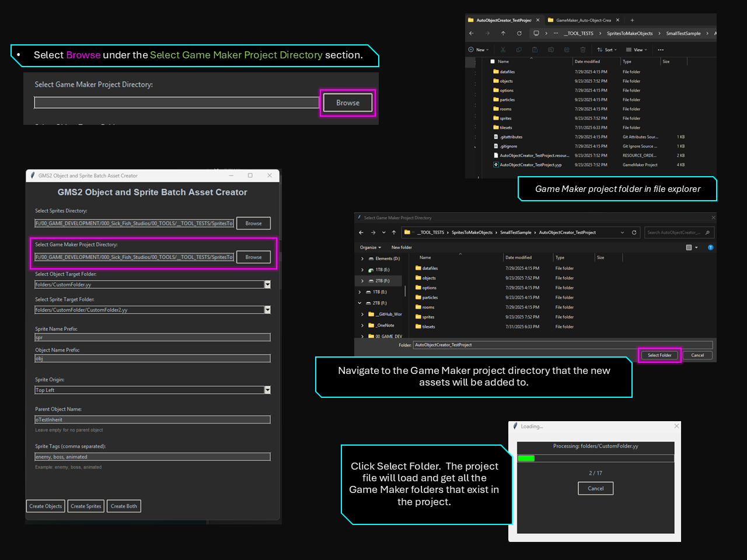Image resolution: width=747 pixels, height=560 pixels.
Task: Click the Up arrow in Select Directory dialog
Action: point(394,232)
